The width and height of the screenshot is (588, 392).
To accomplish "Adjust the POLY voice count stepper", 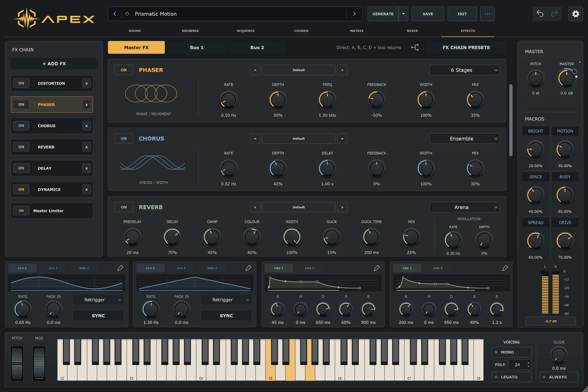I will [x=529, y=365].
